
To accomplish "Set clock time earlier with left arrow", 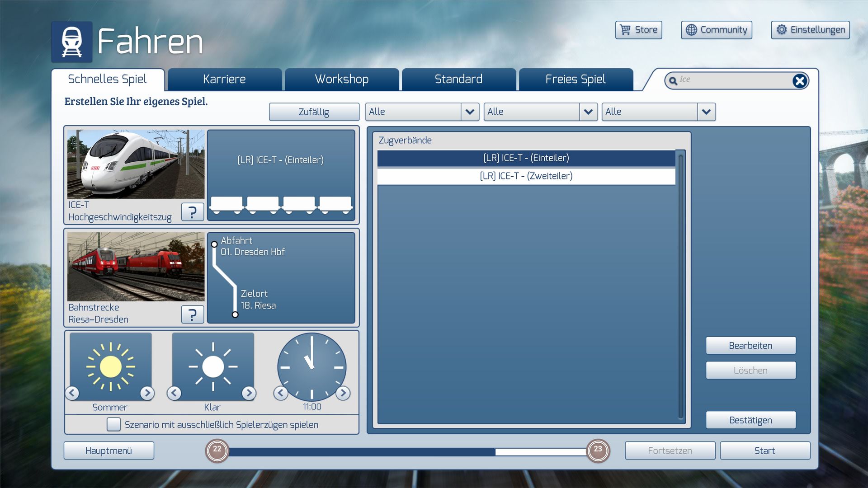I will 281,393.
